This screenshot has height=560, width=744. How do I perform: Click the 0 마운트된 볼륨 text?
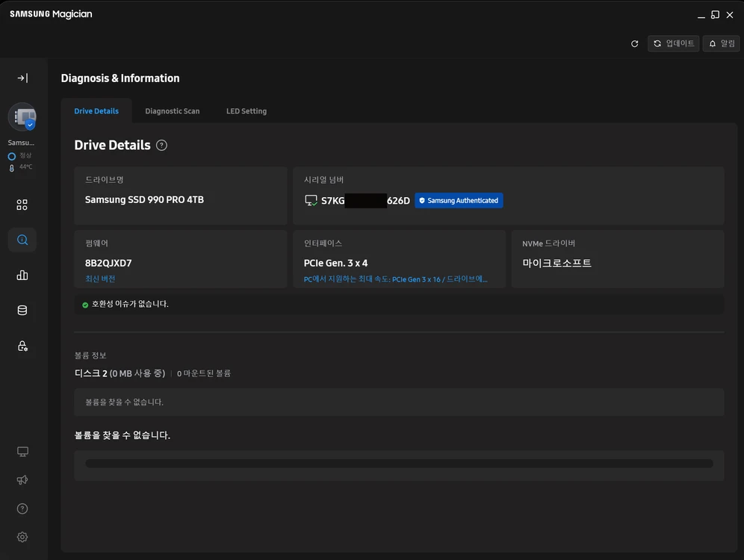[204, 373]
